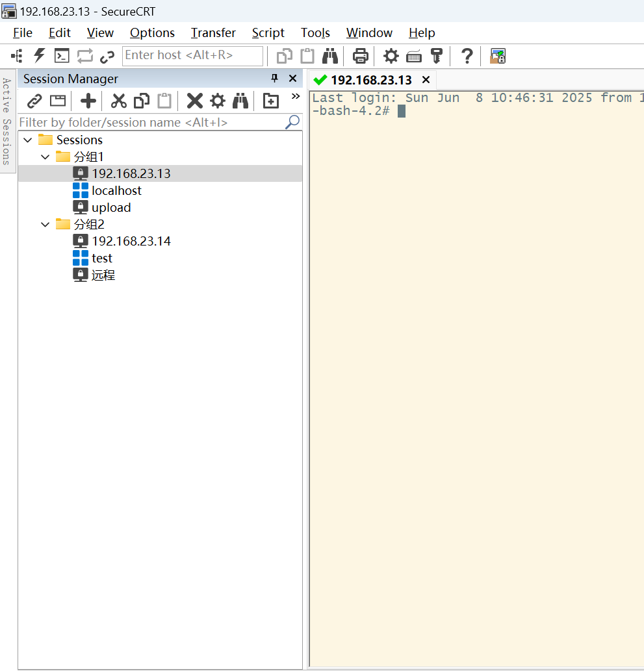Screen dimensions: 644x671
Task: Click the search magnifier in filter box
Action: pyautogui.click(x=292, y=122)
